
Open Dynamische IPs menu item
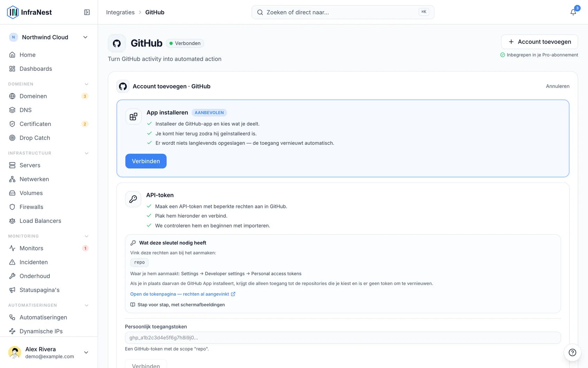(x=49, y=331)
